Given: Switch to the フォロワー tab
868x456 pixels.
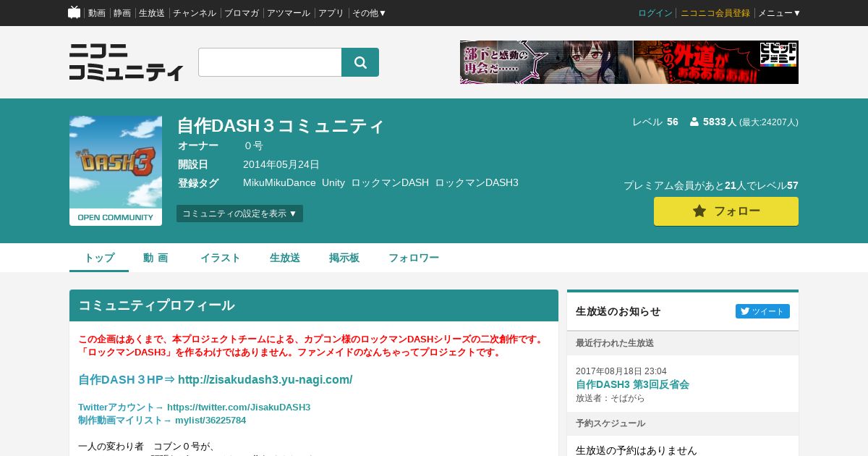Looking at the screenshot, I should pos(414,258).
